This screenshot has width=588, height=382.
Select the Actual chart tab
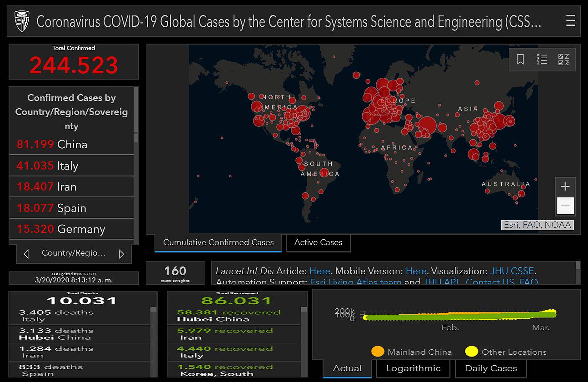pyautogui.click(x=348, y=368)
